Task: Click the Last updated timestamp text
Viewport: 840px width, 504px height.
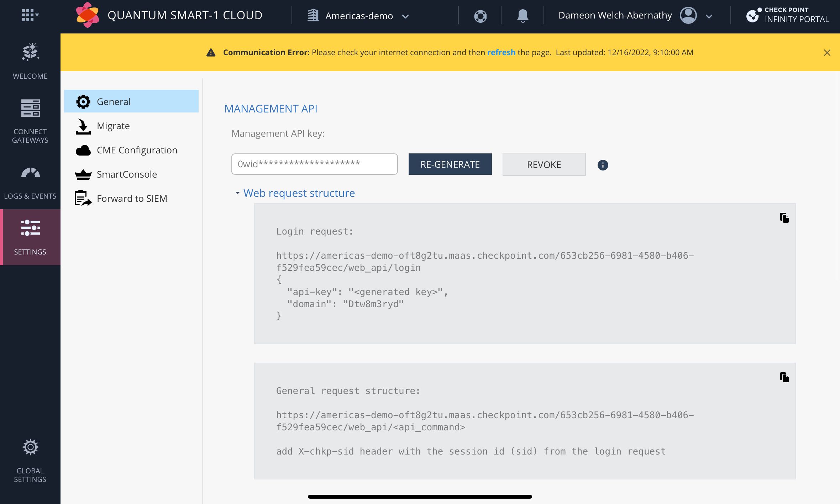Action: coord(625,52)
